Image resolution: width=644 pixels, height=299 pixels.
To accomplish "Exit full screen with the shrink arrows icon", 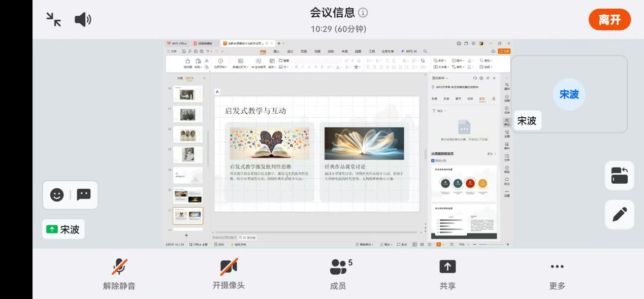I will click(x=53, y=19).
